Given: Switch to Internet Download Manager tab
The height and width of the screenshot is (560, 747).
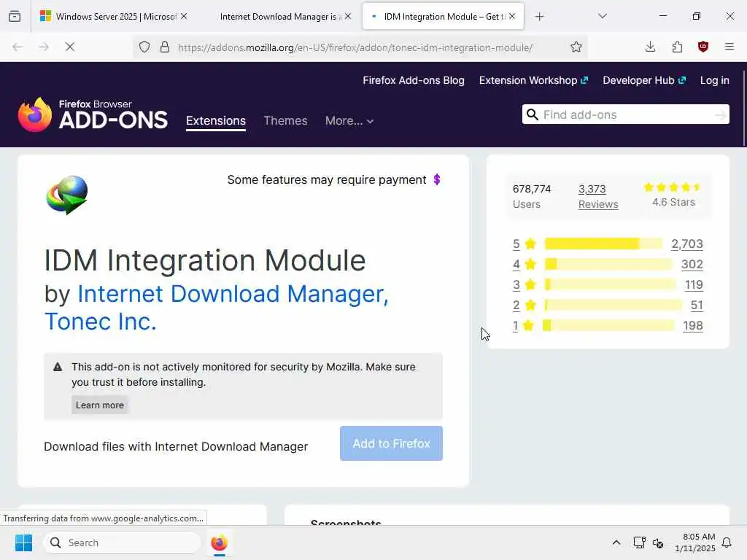Looking at the screenshot, I should (x=278, y=17).
